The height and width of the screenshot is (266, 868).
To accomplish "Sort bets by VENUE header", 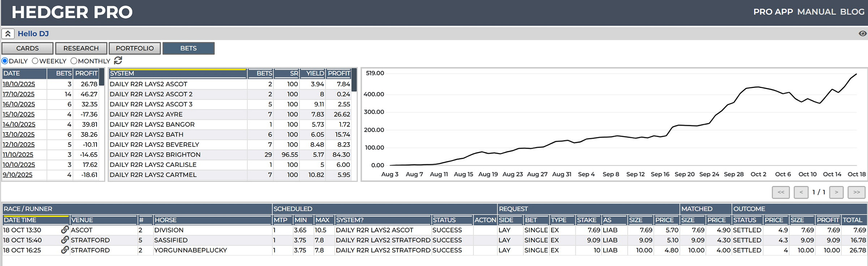I will (x=103, y=220).
